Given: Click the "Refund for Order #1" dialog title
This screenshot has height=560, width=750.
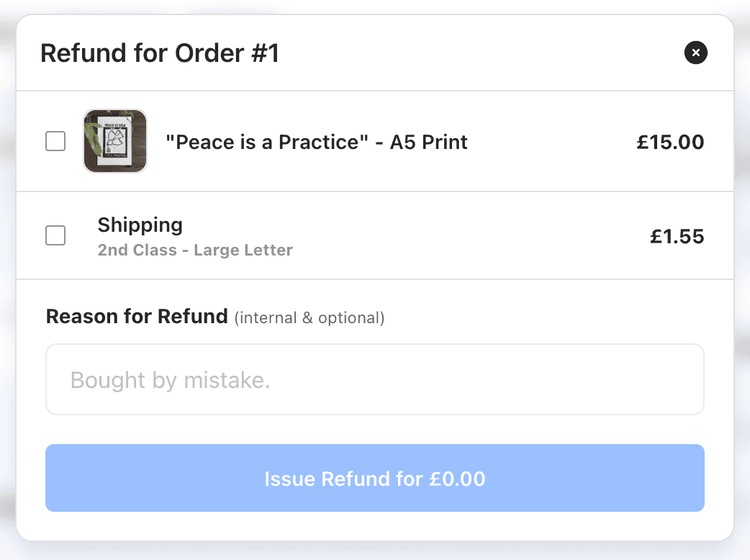Looking at the screenshot, I should pyautogui.click(x=159, y=53).
